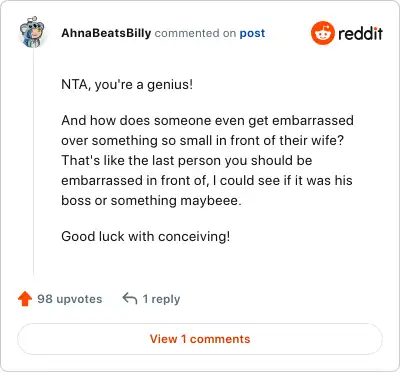Image resolution: width=400 pixels, height=372 pixels.
Task: Click the 'Good luck with conceiving!' line
Action: 146,237
